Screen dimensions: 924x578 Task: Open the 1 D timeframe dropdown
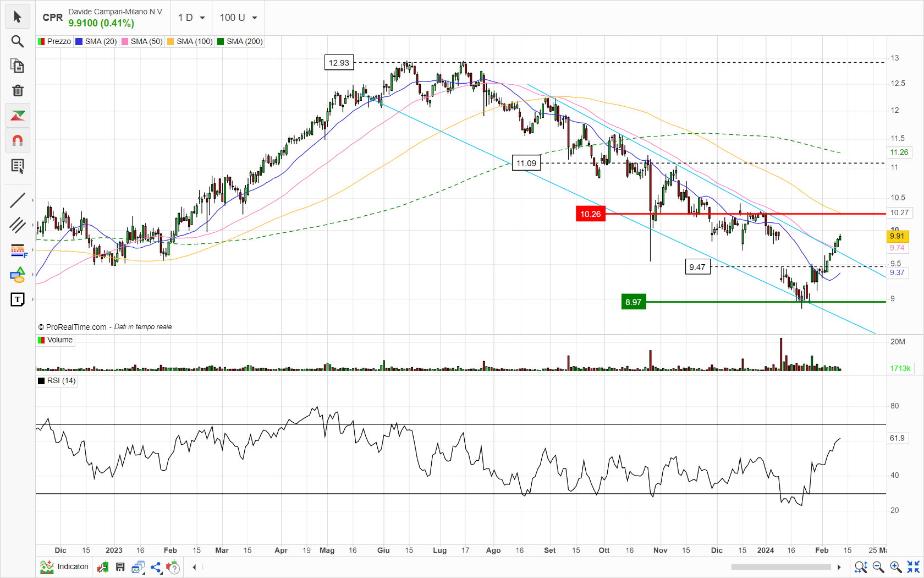191,18
